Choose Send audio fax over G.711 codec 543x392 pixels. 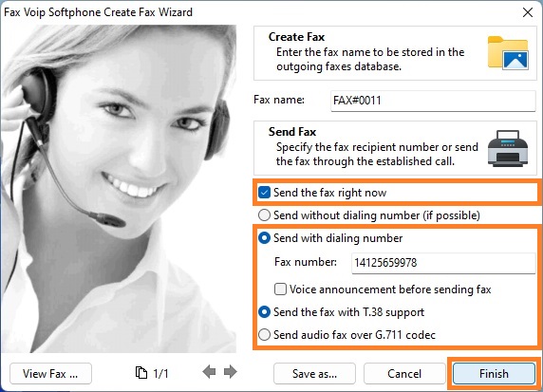pos(264,335)
